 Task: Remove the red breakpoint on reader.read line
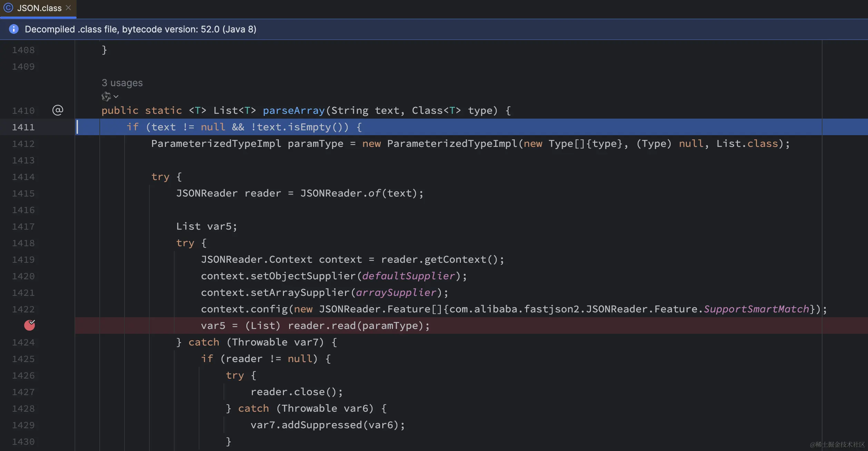click(30, 325)
